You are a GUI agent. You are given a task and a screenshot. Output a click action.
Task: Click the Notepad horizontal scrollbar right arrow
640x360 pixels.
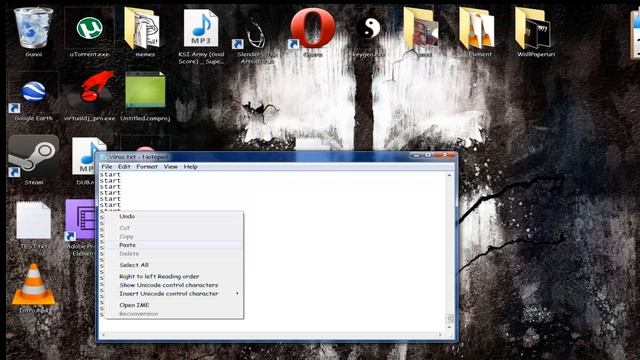440,335
